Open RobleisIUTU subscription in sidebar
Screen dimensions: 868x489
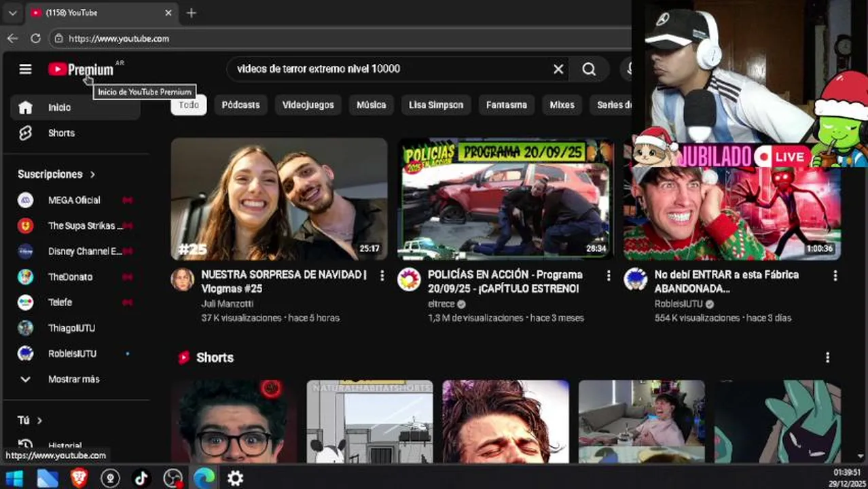point(75,354)
